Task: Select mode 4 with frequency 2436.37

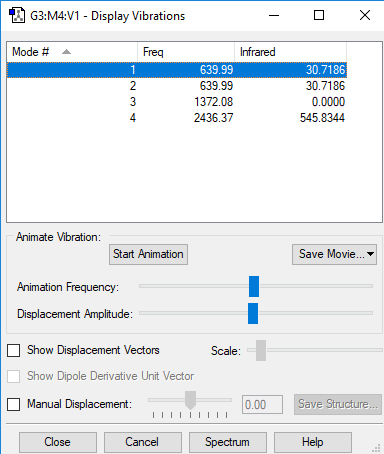Action: coord(177,118)
